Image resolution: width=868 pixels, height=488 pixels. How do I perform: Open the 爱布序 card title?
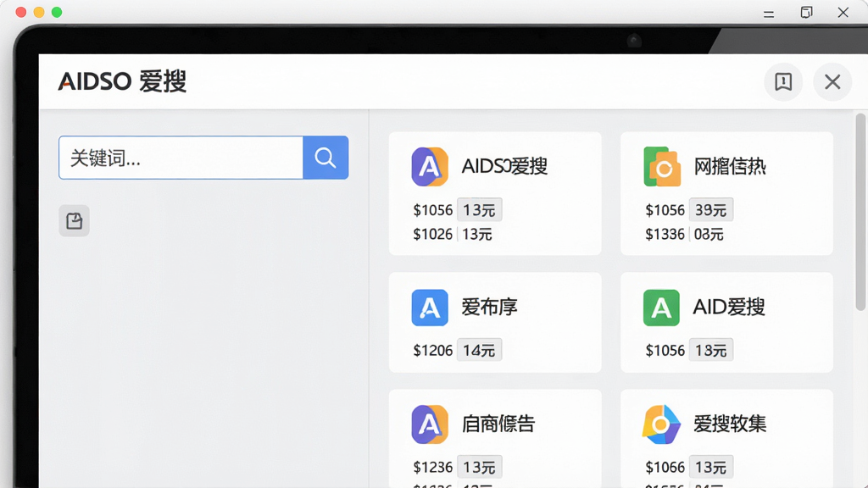tap(489, 307)
